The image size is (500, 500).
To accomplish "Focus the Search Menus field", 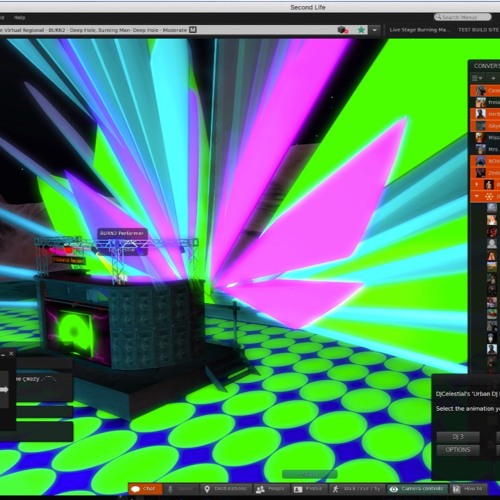I will [x=463, y=17].
